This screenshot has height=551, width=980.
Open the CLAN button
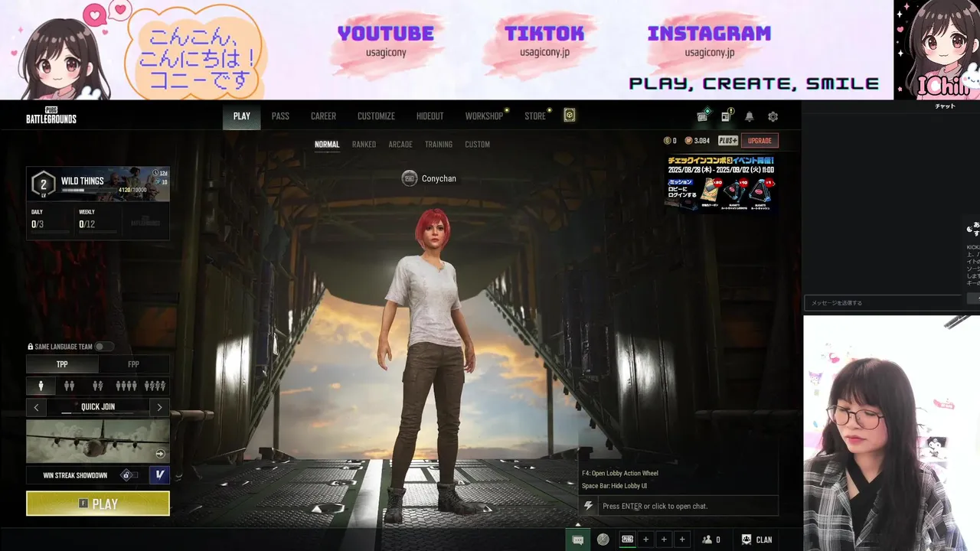(756, 540)
